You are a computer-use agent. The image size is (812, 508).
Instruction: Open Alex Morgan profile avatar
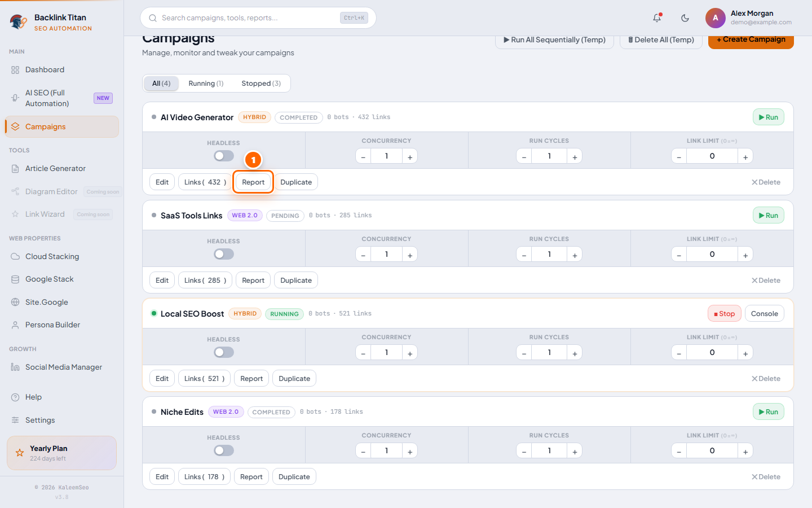(716, 18)
